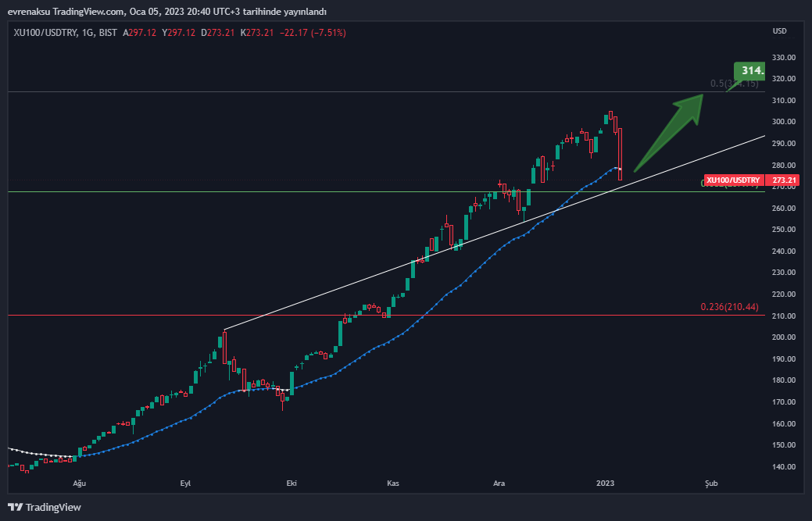The width and height of the screenshot is (812, 521).
Task: Click the Eyl label on the time axis
Action: (185, 484)
